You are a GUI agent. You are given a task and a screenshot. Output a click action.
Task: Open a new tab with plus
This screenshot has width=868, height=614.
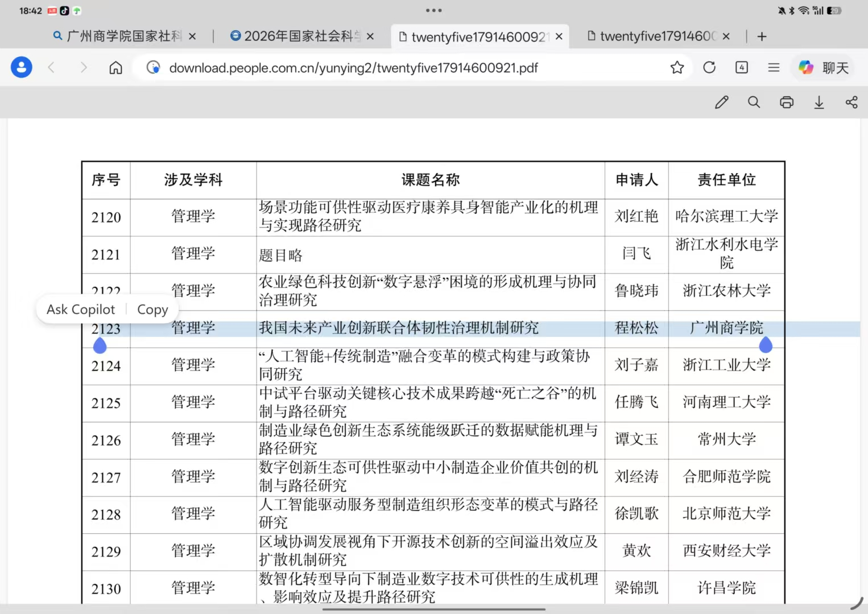tap(762, 36)
